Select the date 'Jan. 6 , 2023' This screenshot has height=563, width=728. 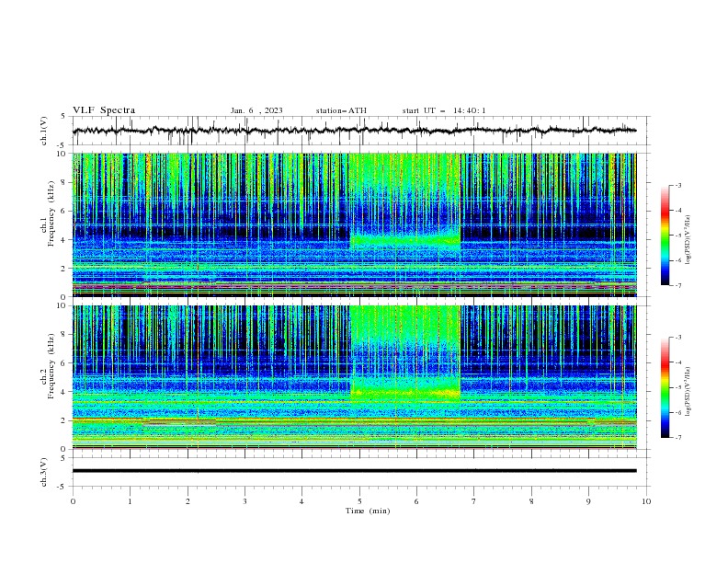[256, 110]
